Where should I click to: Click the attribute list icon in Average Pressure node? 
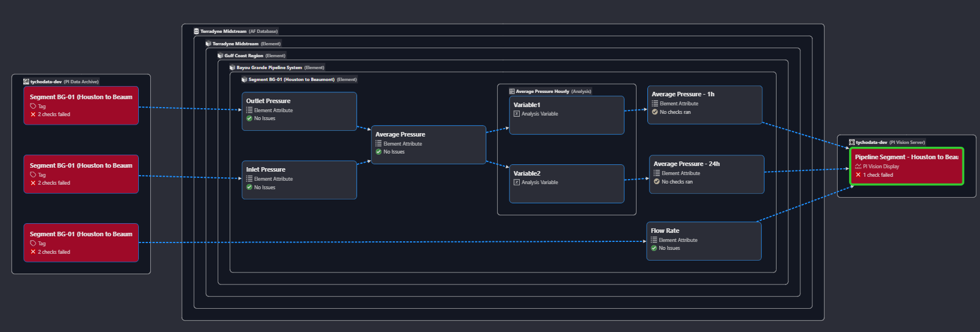(x=379, y=143)
